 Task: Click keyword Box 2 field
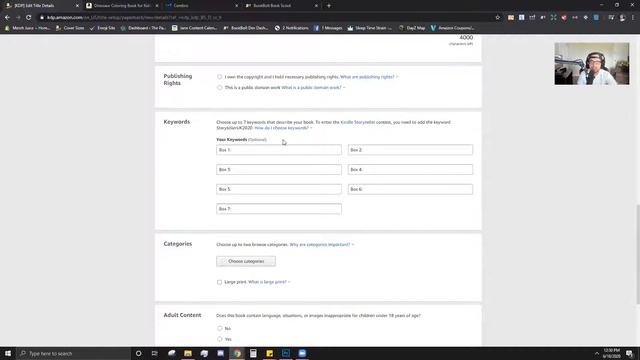click(x=410, y=150)
